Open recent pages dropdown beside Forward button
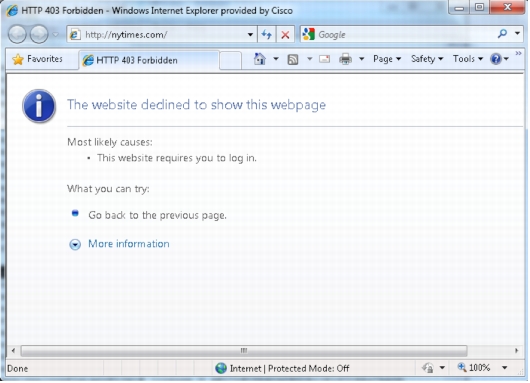The image size is (530, 383). pos(55,34)
